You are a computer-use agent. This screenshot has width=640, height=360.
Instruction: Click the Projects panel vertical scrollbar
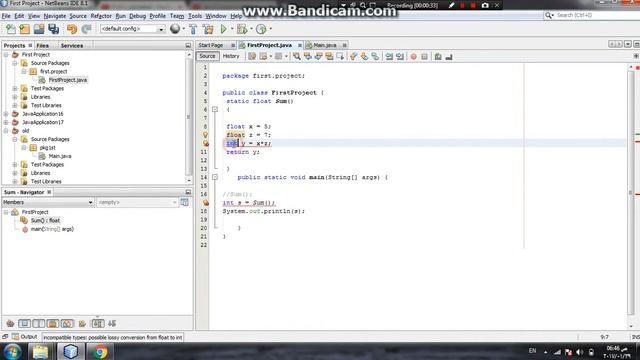pos(189,118)
